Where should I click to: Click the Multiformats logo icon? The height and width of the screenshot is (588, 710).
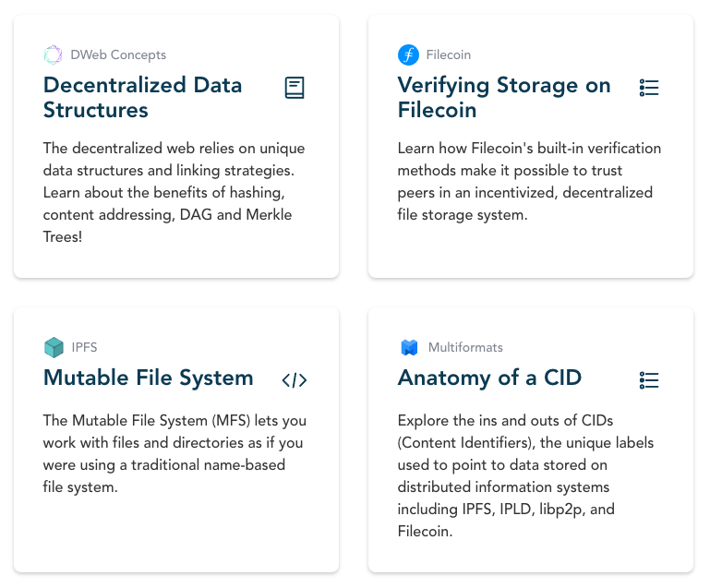pyautogui.click(x=409, y=347)
